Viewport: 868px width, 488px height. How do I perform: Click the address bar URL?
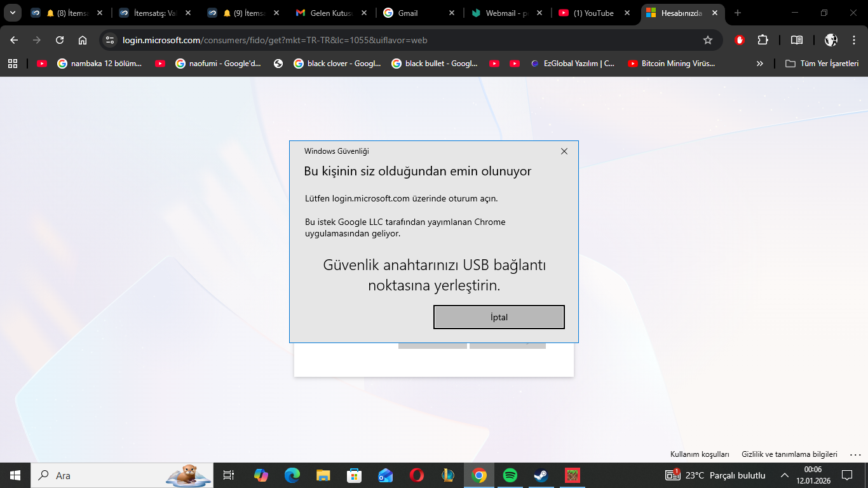[275, 40]
